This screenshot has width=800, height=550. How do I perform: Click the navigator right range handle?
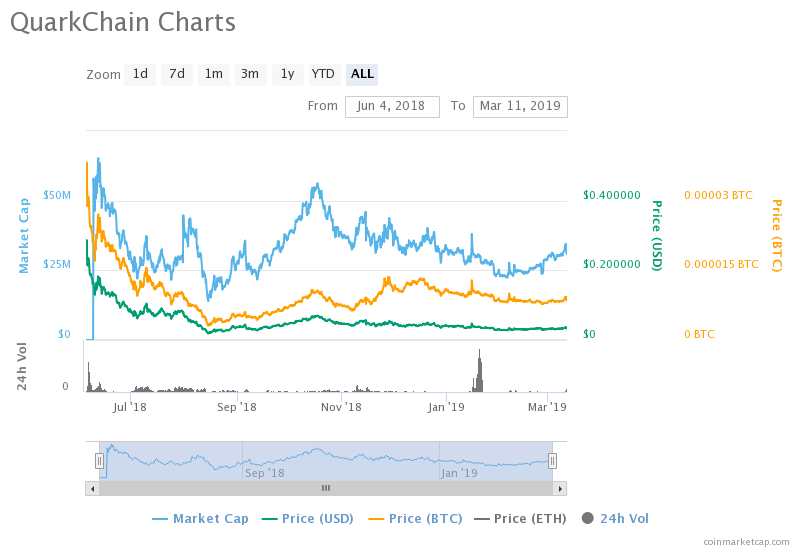pyautogui.click(x=552, y=461)
